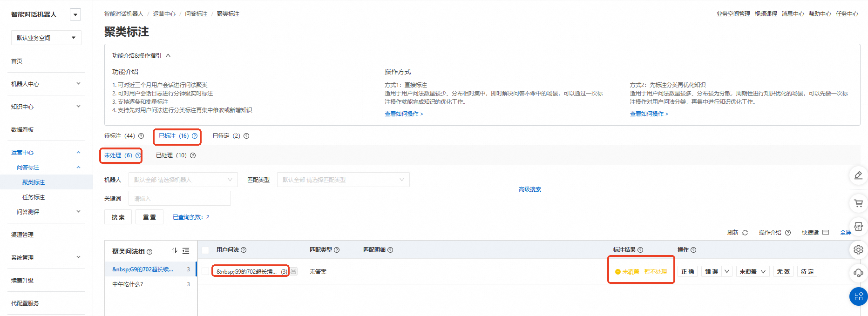Open 查看如何操作 link under 方式2
This screenshot has height=316, width=868.
649,114
